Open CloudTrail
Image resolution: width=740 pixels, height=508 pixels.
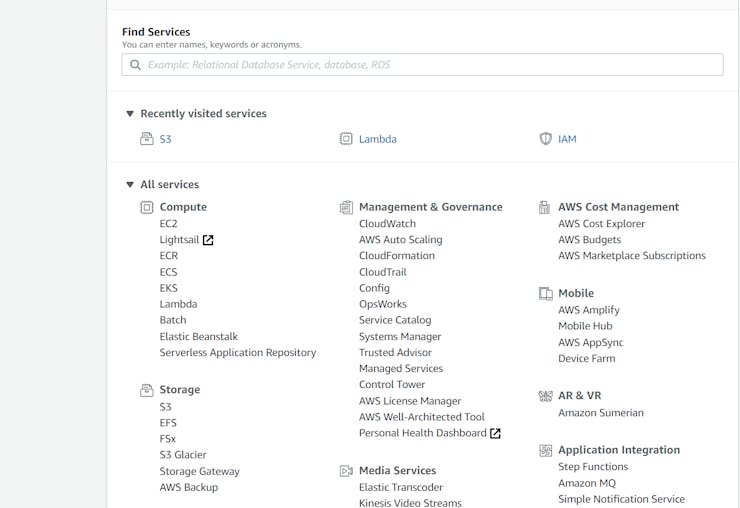(x=383, y=272)
